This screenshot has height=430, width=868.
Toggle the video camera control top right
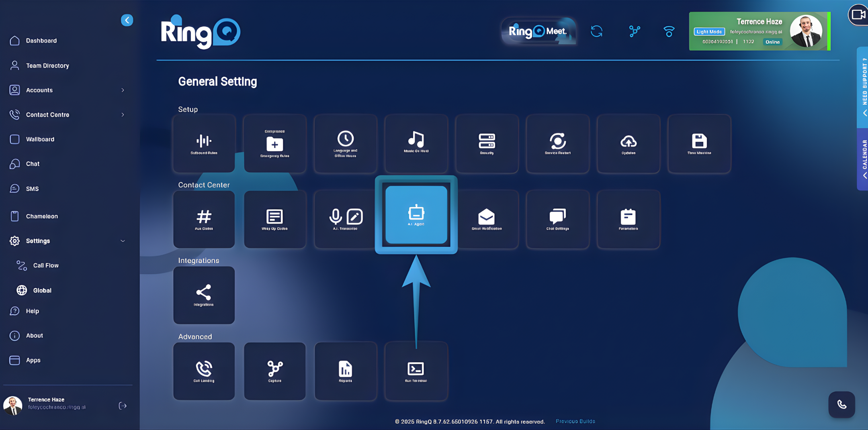click(858, 14)
